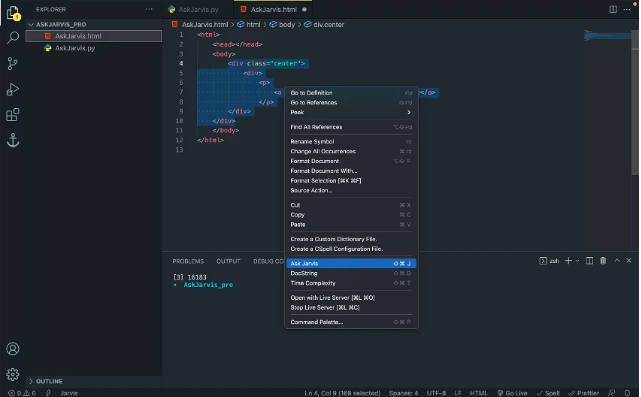Choose Open with Live Server
Screen dimensions: 641x397
[x=351, y=298]
